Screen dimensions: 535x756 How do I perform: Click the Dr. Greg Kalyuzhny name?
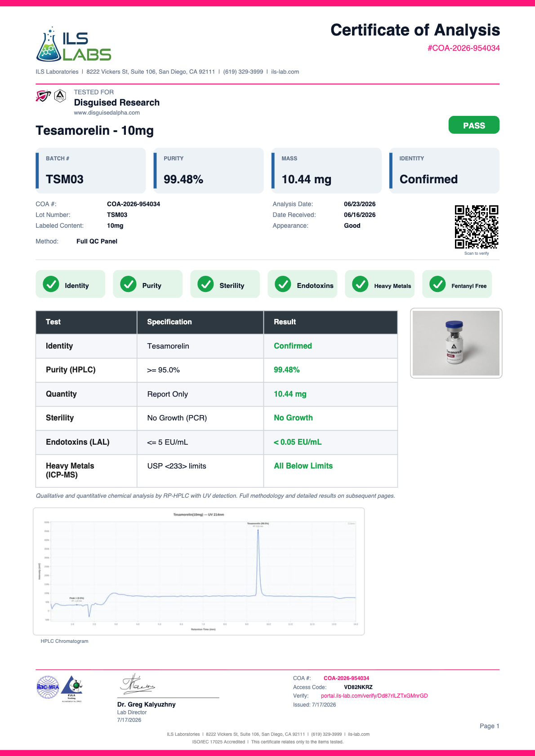tap(147, 704)
